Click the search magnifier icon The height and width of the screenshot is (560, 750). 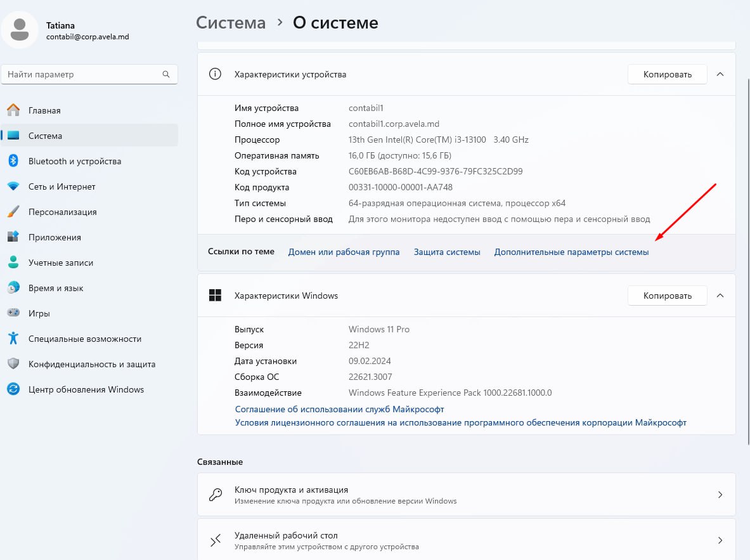166,74
